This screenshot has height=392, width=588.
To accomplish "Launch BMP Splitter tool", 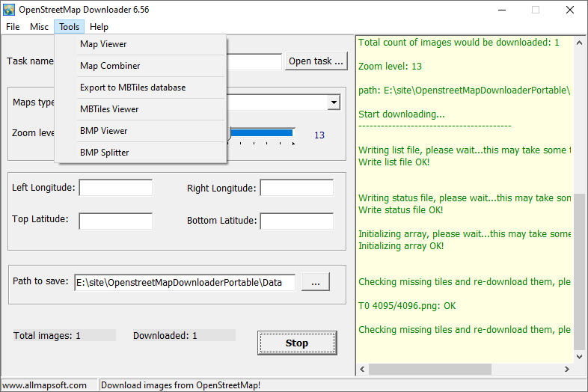I will tap(141, 153).
